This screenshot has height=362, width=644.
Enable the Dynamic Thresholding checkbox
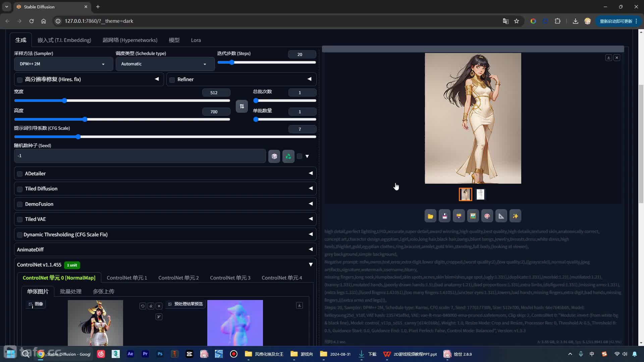pyautogui.click(x=20, y=235)
